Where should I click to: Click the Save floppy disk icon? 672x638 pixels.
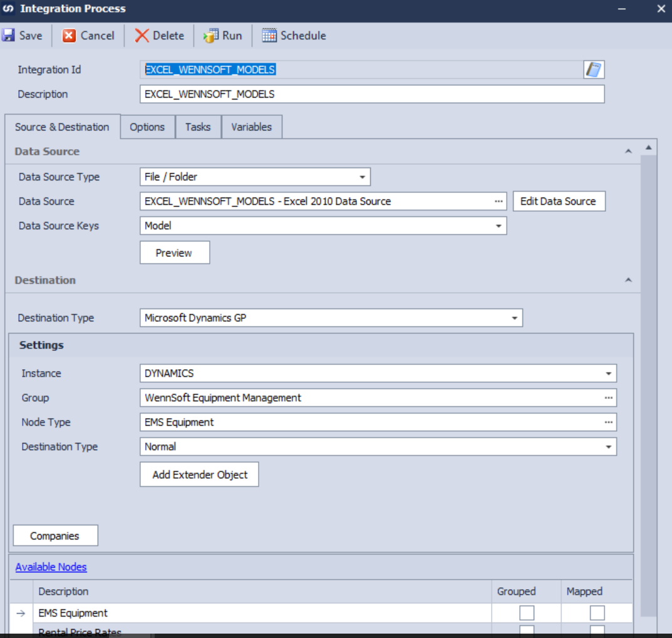click(x=9, y=35)
